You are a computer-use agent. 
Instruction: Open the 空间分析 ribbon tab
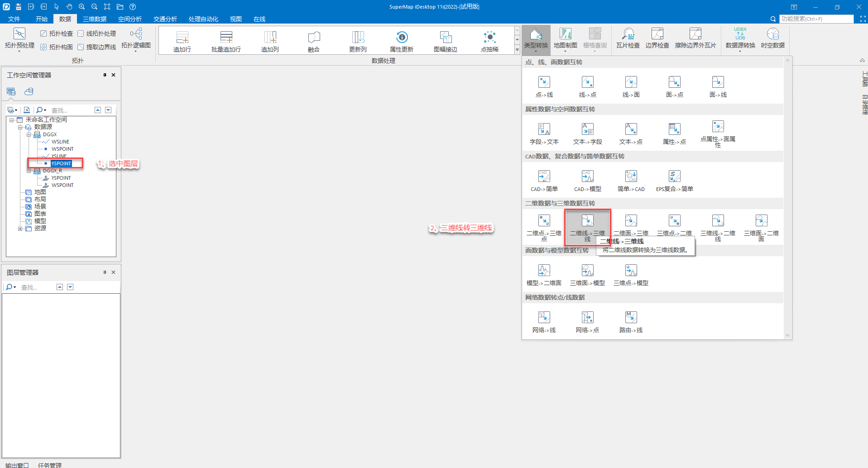tap(129, 19)
